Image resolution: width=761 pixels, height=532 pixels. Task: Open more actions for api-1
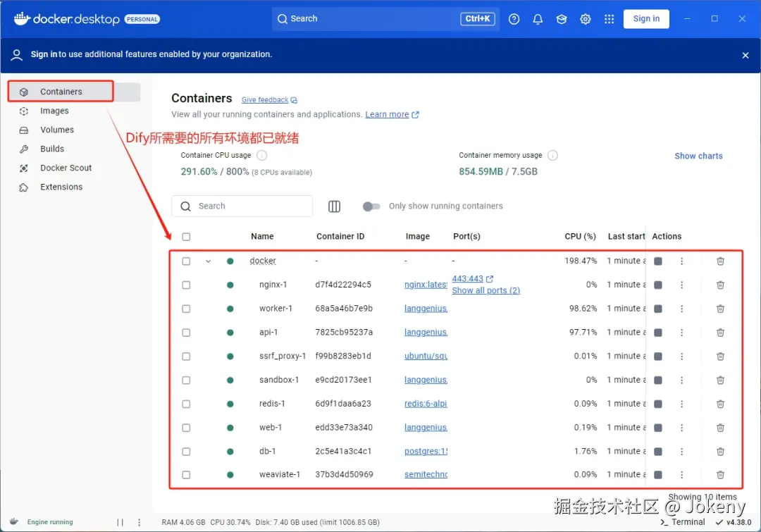[x=682, y=333]
